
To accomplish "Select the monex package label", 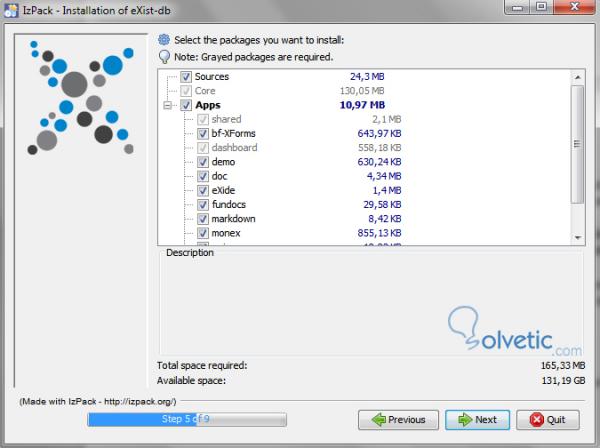I will point(226,233).
